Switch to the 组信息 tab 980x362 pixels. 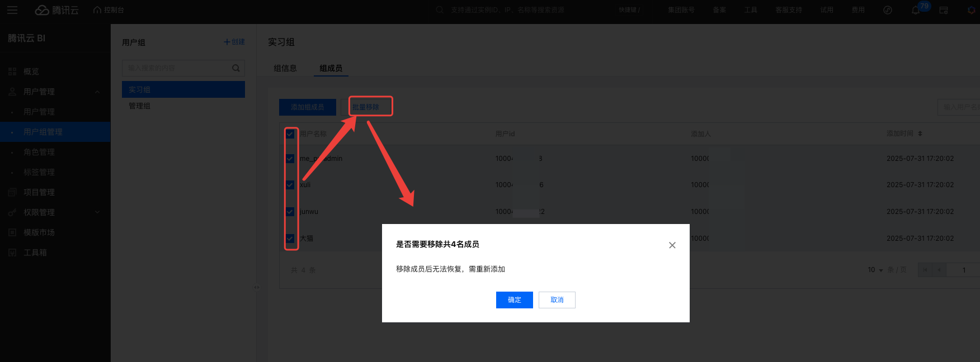285,68
